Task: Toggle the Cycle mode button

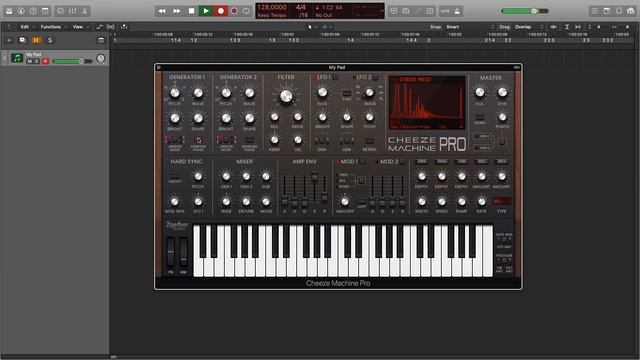Action: click(246, 11)
